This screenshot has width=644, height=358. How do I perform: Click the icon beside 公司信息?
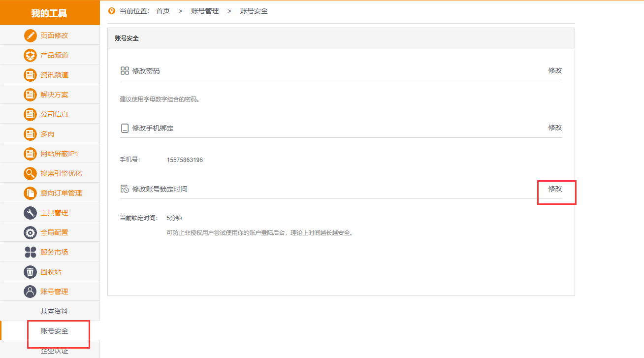pos(31,114)
